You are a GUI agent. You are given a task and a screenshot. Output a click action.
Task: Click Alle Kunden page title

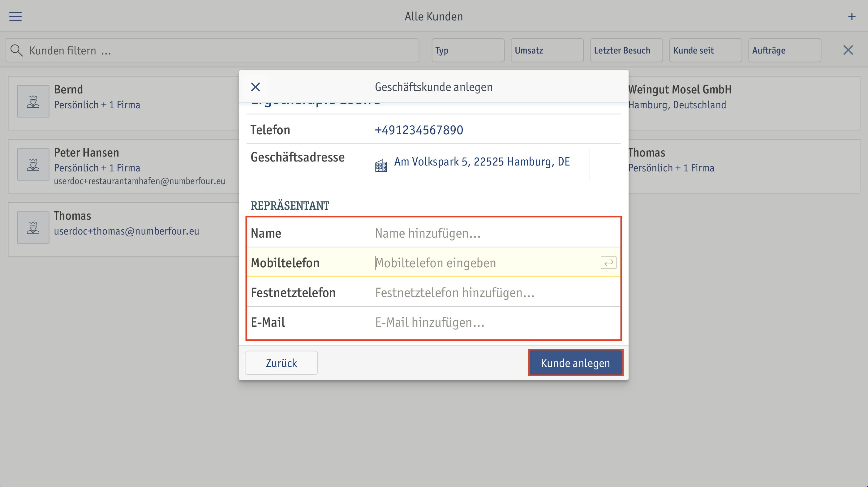click(x=434, y=16)
